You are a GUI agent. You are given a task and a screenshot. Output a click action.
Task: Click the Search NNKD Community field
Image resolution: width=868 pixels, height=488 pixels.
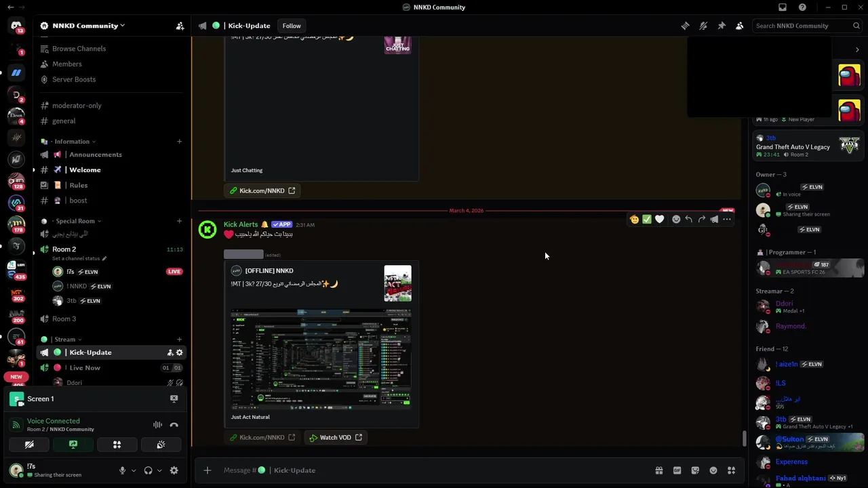click(x=807, y=26)
